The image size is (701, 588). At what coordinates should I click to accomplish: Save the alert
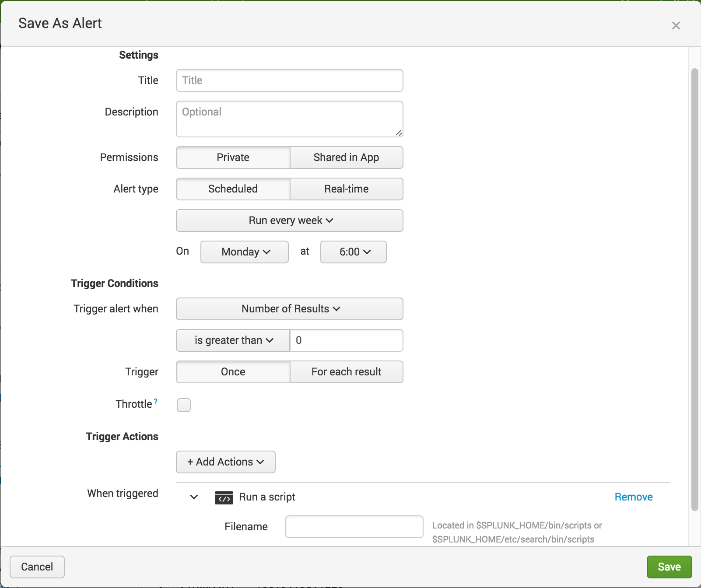click(669, 567)
